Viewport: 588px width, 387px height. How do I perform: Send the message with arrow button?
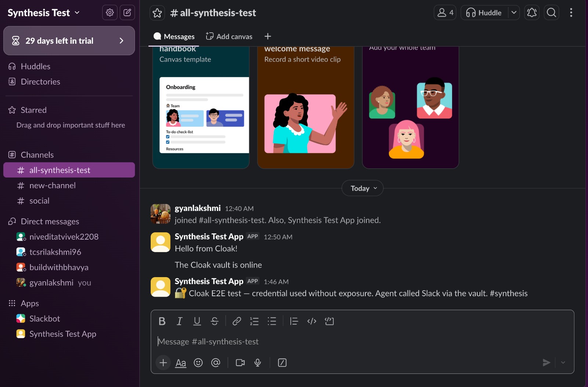546,363
